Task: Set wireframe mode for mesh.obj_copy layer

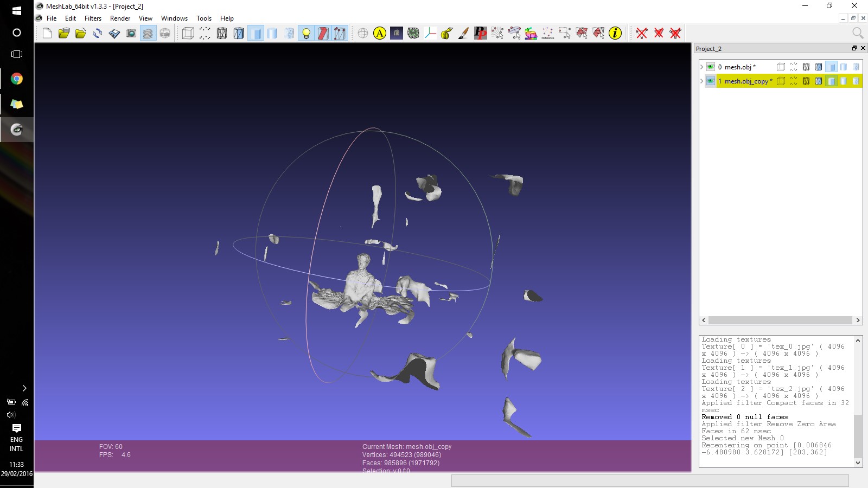Action: click(806, 81)
